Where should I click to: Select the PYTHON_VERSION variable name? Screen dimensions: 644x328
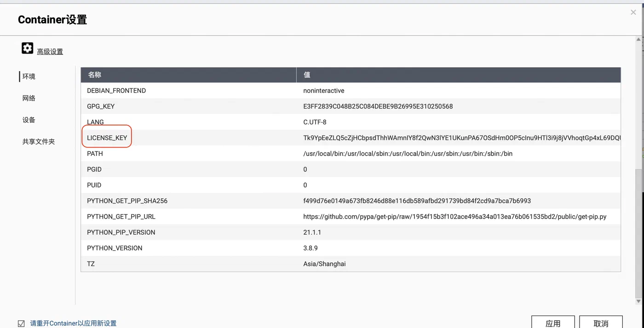click(115, 248)
